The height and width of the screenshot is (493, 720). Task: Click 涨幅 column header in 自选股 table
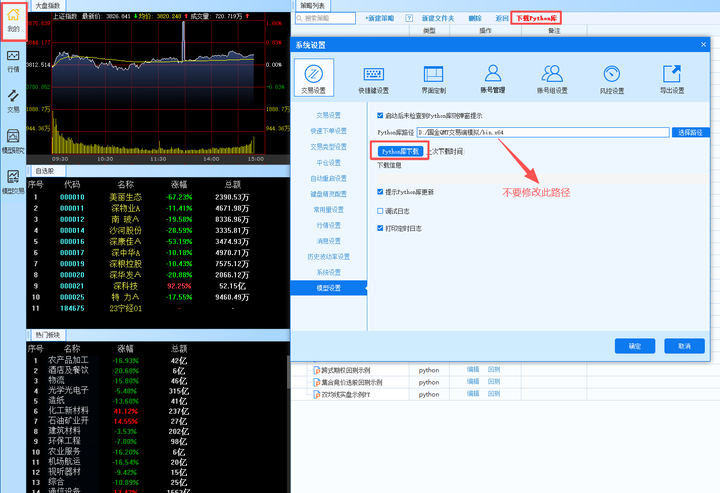point(179,185)
